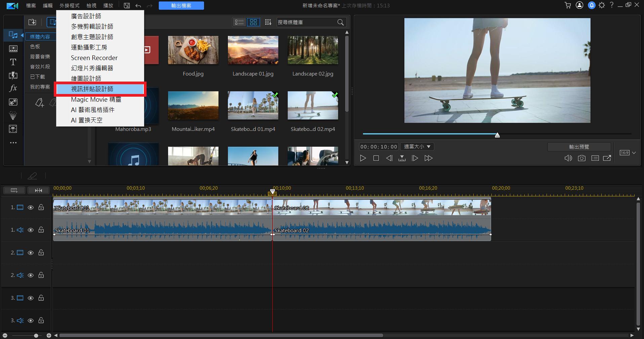Hide video track 1 with eye icon
This screenshot has width=644, height=339.
point(31,207)
